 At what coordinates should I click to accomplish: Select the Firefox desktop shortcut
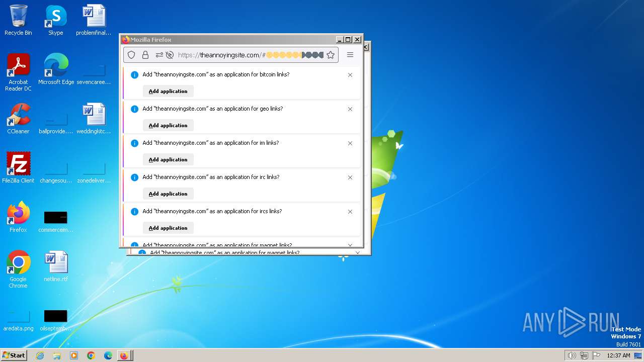click(18, 217)
